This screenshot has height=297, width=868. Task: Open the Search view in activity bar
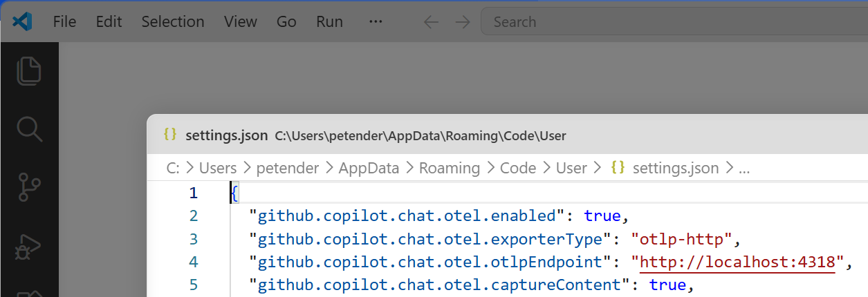(29, 128)
